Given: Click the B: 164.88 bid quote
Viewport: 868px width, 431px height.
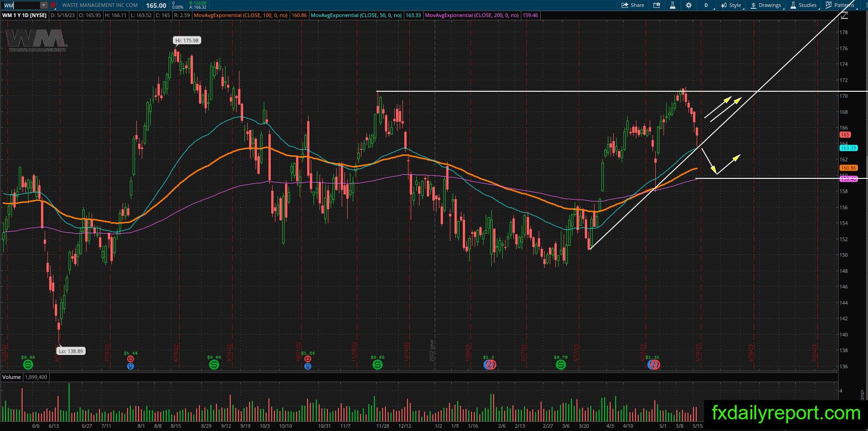Looking at the screenshot, I should [x=198, y=3].
